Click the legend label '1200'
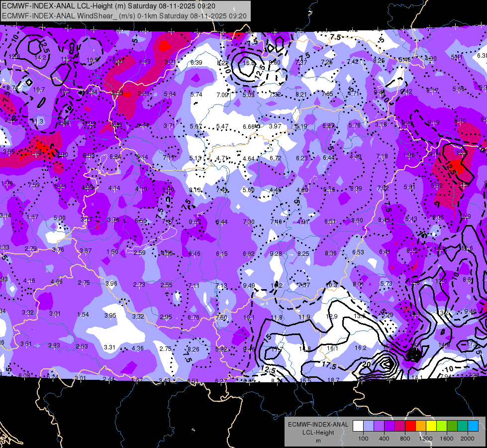The width and height of the screenshot is (487, 448). (425, 439)
